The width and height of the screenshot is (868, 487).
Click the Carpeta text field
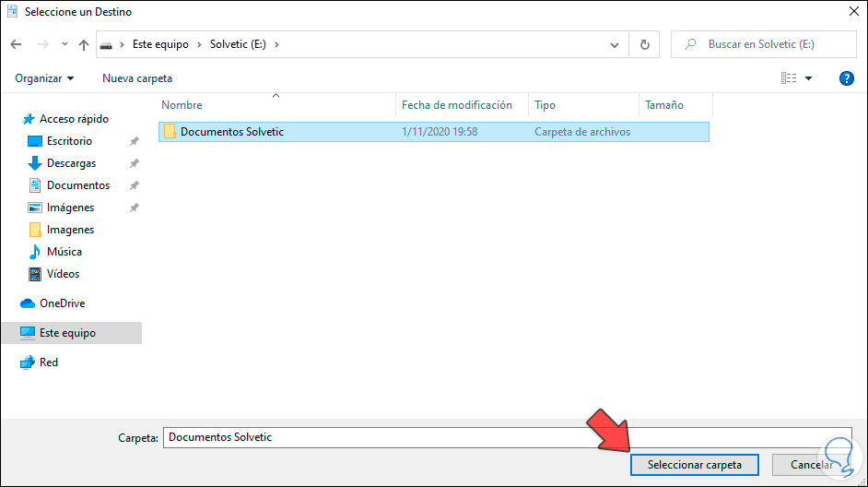coord(507,437)
